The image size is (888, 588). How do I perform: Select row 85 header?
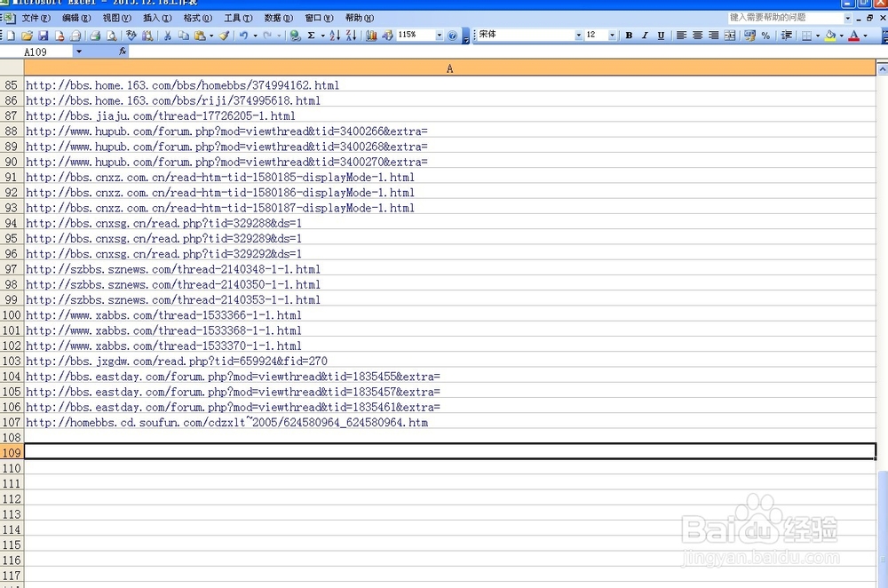pyautogui.click(x=12, y=85)
